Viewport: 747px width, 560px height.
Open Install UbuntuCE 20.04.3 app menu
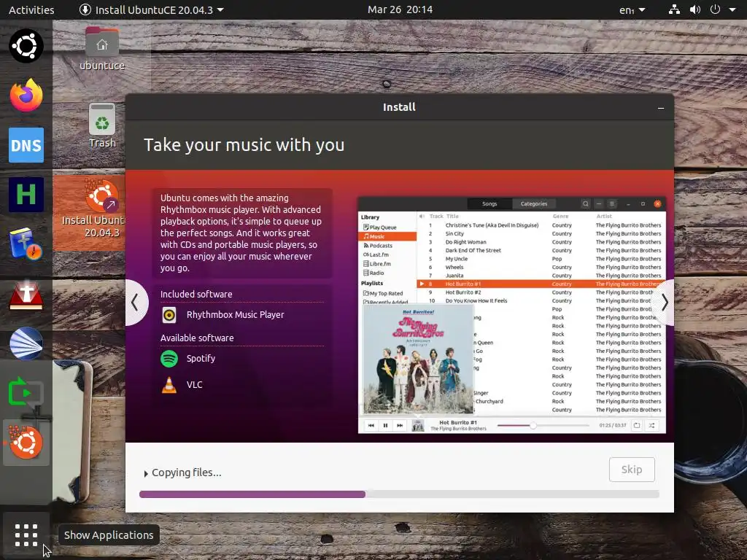coord(152,9)
